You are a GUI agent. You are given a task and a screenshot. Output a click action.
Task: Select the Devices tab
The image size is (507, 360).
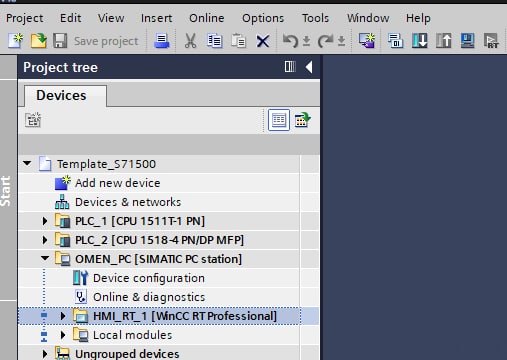[x=65, y=96]
